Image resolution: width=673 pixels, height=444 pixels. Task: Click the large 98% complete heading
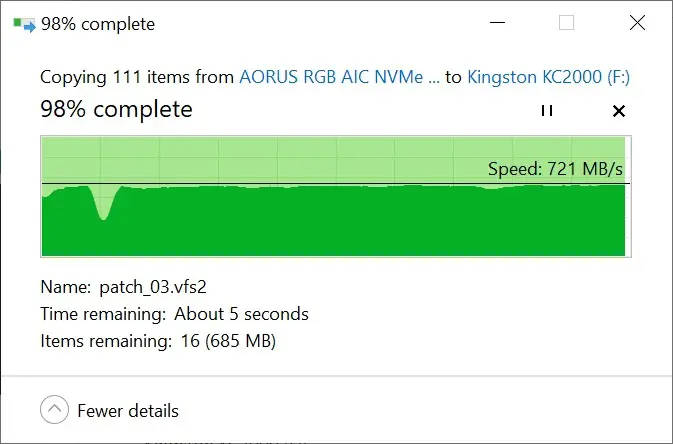tap(116, 109)
